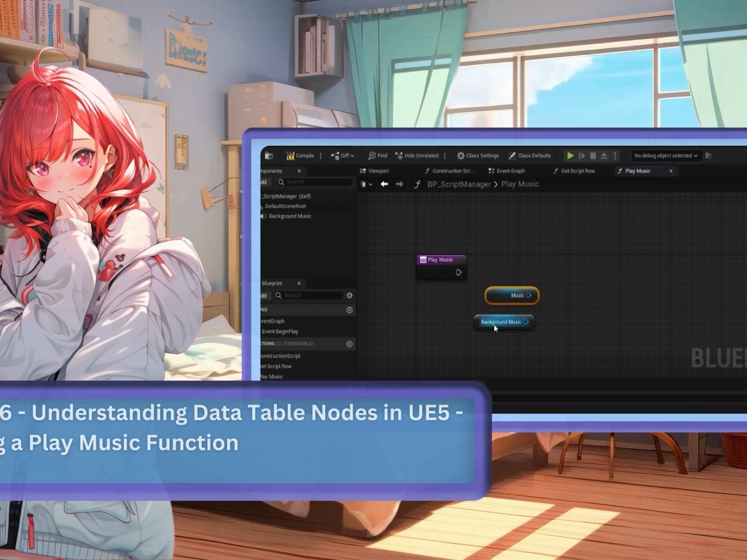Add a new graph with plus icon
The image size is (747, 560).
[350, 310]
